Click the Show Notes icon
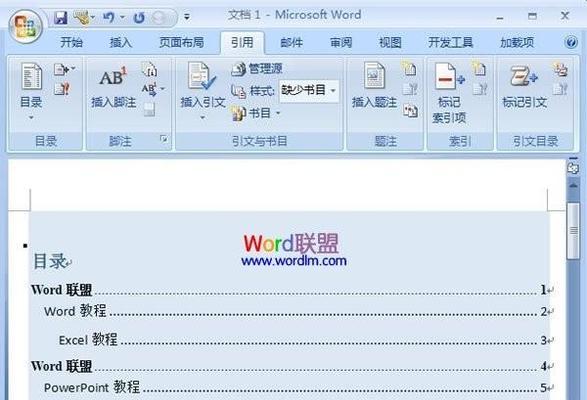587x400 pixels. click(149, 109)
